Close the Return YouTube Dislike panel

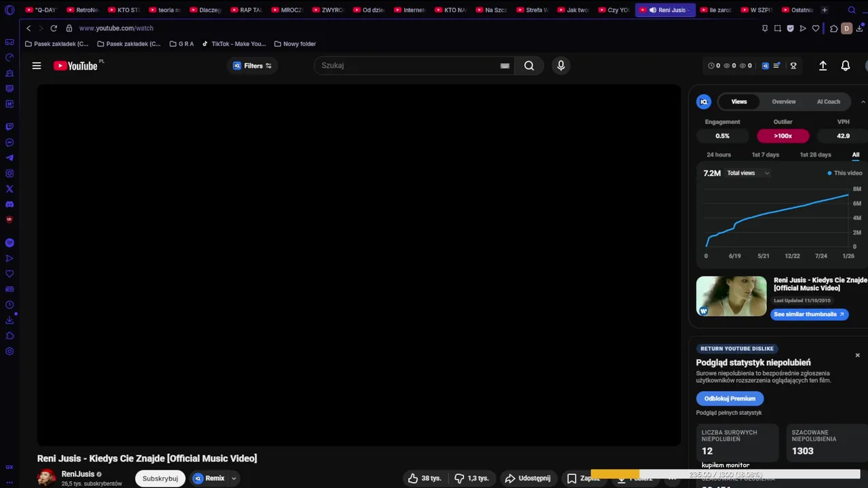(x=857, y=355)
